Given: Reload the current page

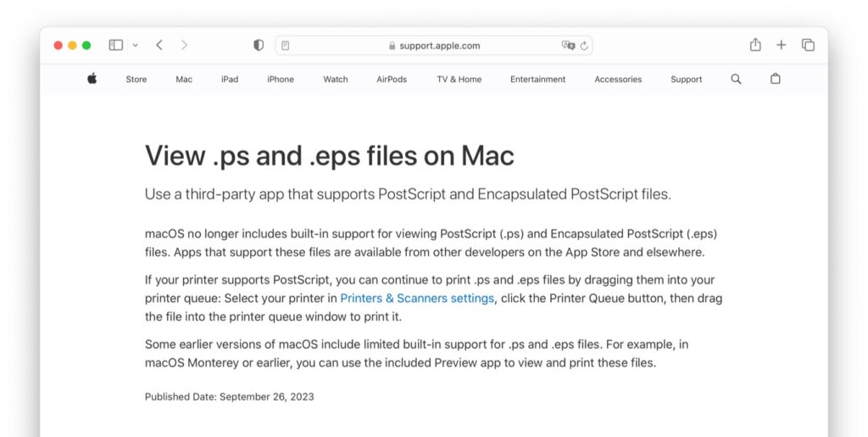Looking at the screenshot, I should (584, 46).
